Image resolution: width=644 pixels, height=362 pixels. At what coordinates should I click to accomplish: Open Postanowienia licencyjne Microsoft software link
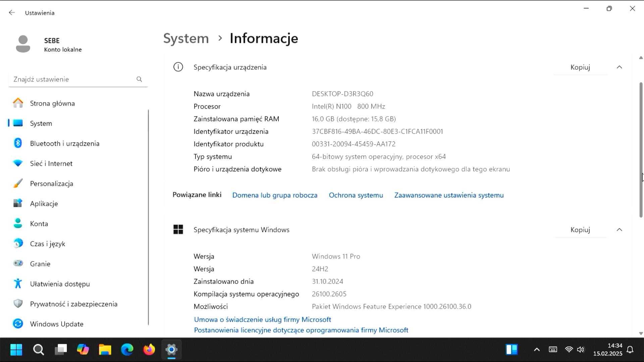301,330
